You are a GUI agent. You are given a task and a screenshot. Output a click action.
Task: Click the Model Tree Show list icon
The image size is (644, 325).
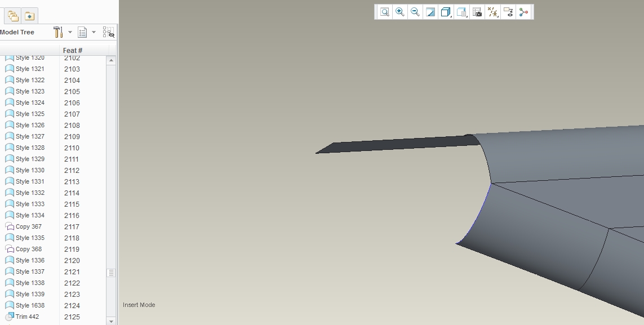[x=82, y=32]
